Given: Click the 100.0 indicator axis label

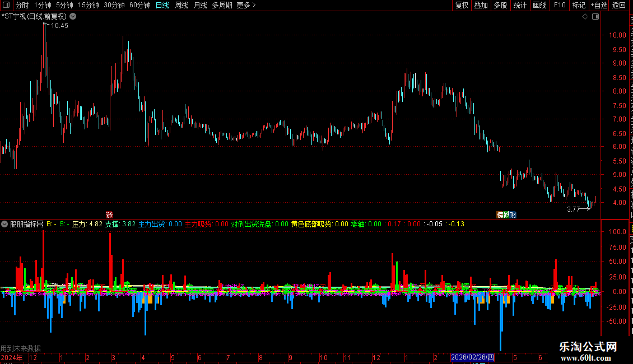Looking at the screenshot, I should [618, 232].
